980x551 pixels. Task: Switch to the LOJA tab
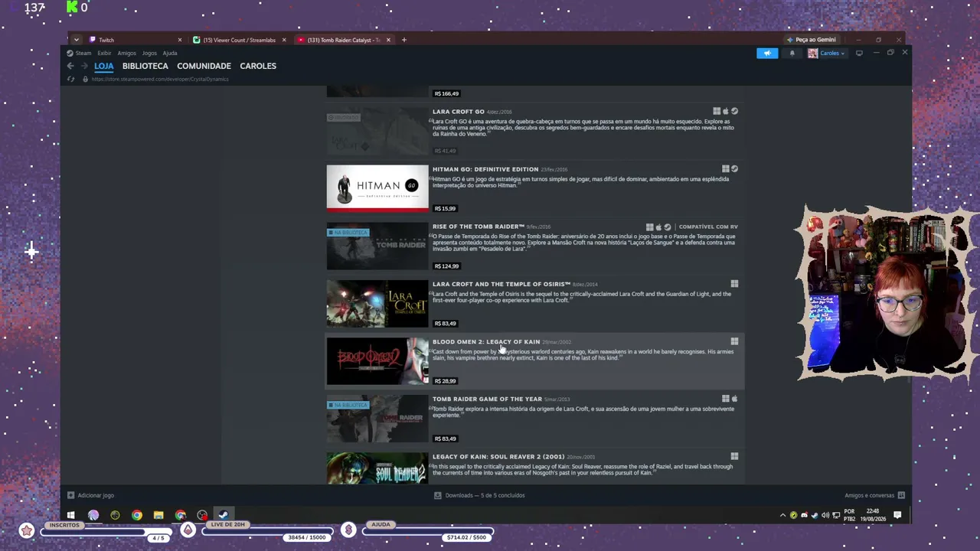click(104, 66)
